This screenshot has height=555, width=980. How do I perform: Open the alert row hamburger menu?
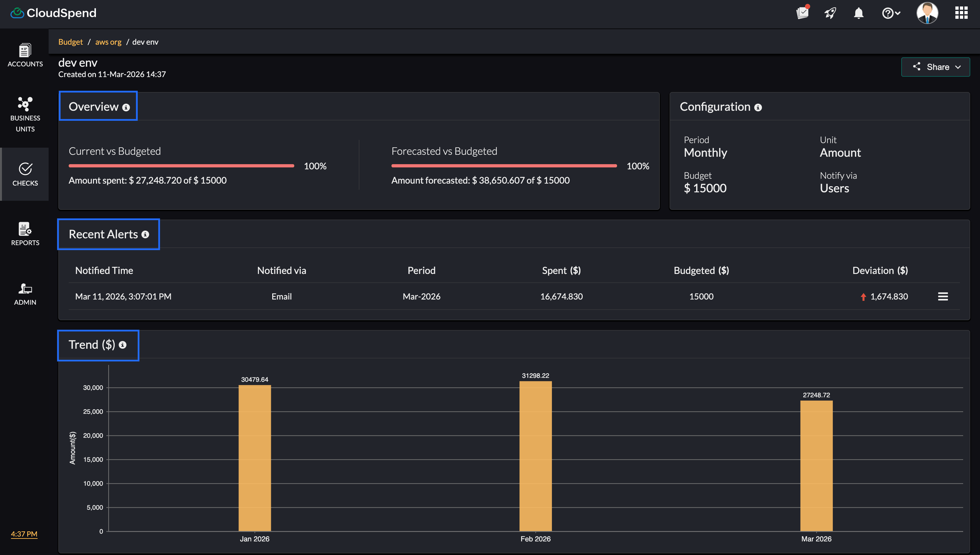[x=943, y=297]
